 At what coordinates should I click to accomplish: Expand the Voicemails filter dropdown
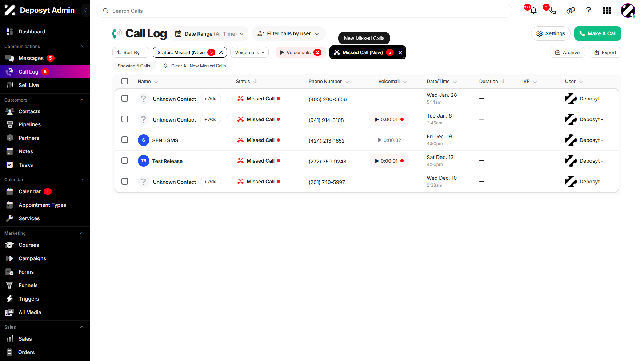point(249,52)
